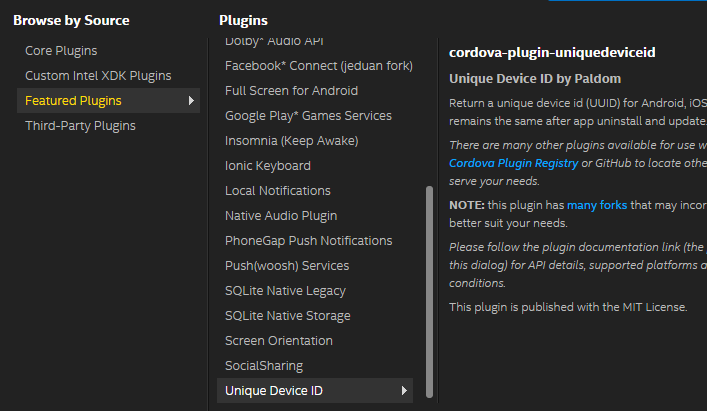Choose Screen Orientation plugin
707x411 pixels.
click(279, 341)
